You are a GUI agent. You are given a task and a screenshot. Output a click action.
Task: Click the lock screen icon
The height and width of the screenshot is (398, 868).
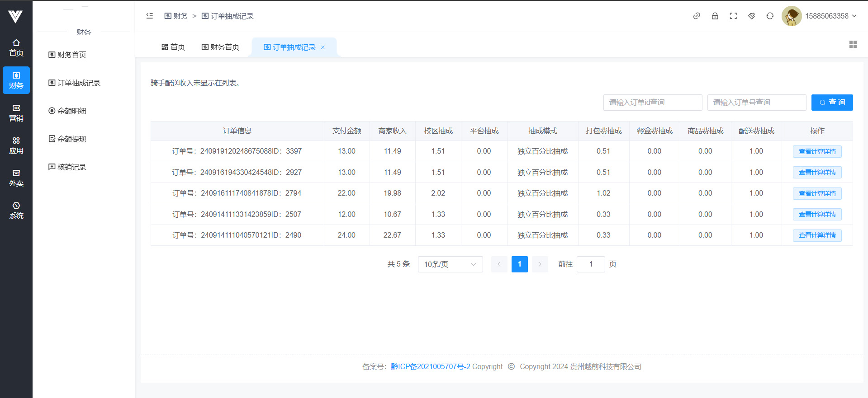click(715, 16)
